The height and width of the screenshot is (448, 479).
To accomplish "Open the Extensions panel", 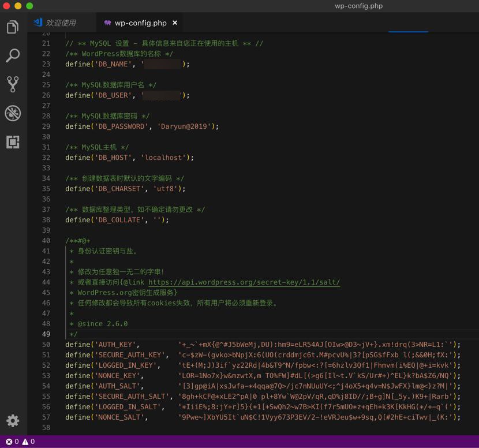I will pyautogui.click(x=13, y=142).
